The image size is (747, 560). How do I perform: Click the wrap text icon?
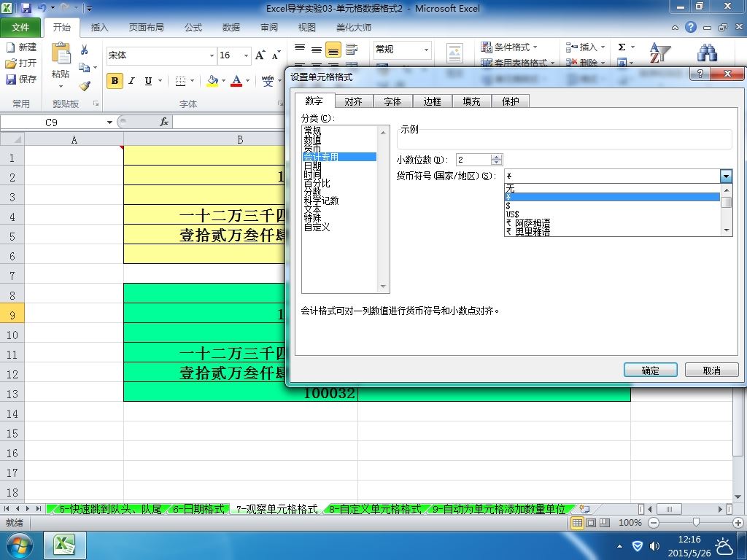point(352,49)
